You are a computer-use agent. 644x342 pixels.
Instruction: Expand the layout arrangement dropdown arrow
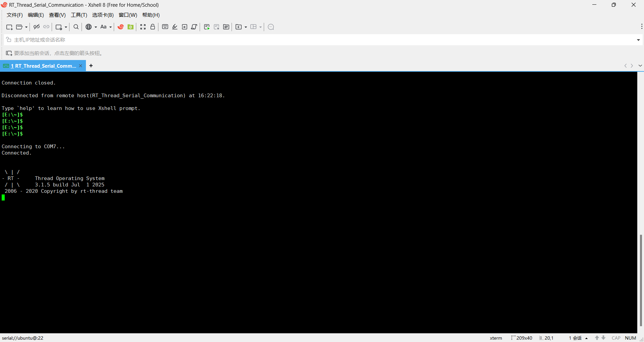[260, 27]
